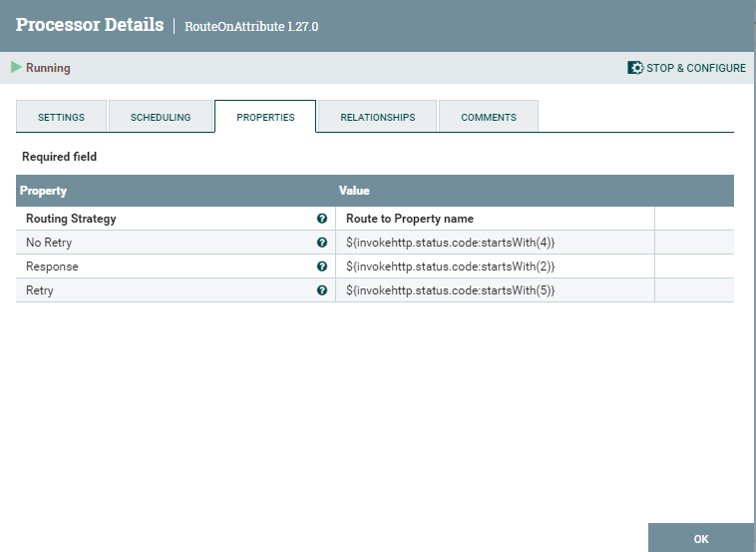Viewport: 756px width, 552px height.
Task: Click help icon for Response property
Action: 322,267
